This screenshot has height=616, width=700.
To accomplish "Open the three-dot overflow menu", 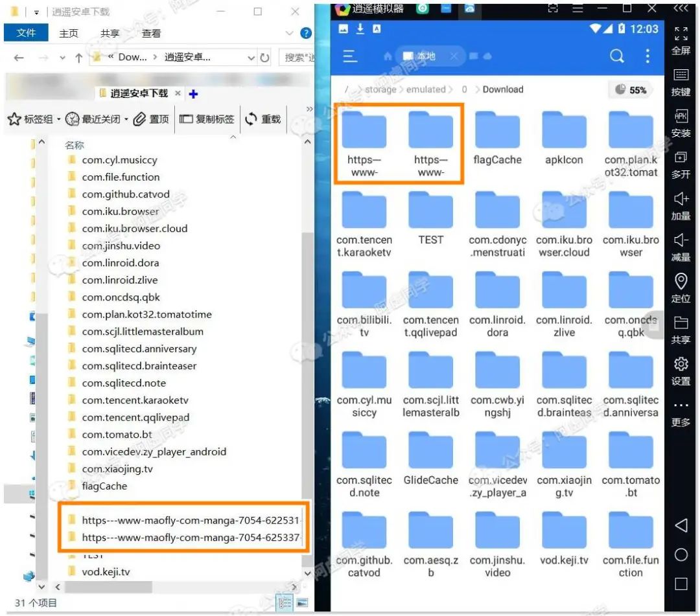I will tap(647, 56).
